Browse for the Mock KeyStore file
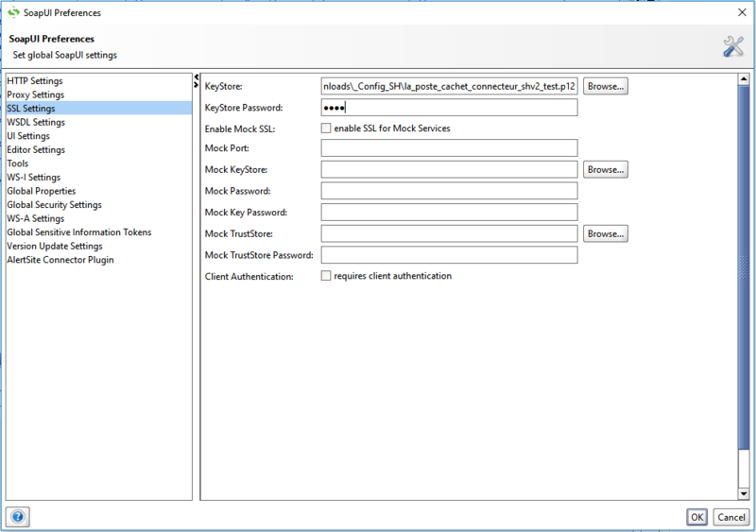 click(x=606, y=170)
